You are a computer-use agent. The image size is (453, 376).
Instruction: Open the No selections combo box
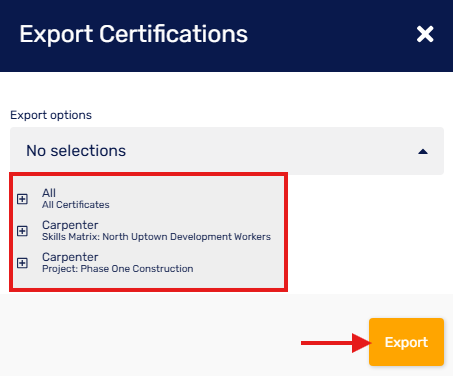pyautogui.click(x=227, y=151)
